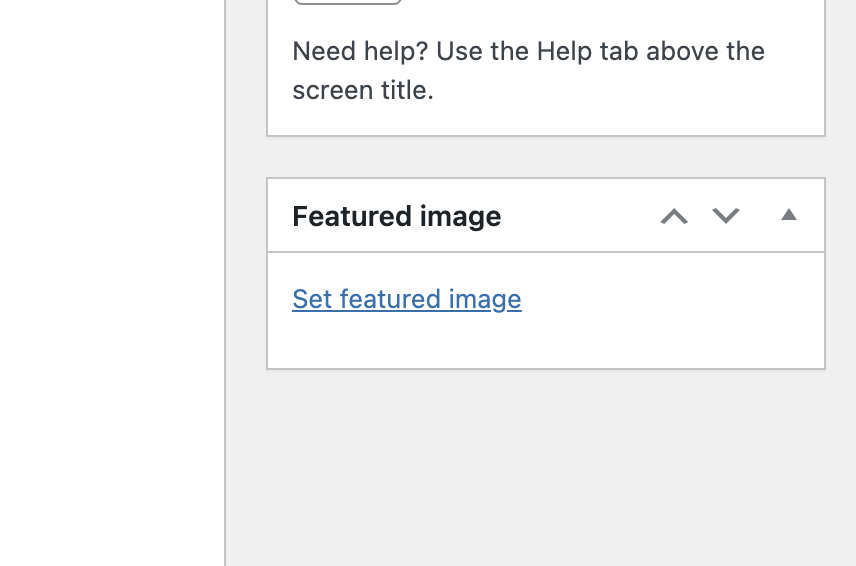Open the Set featured image link

(x=407, y=299)
